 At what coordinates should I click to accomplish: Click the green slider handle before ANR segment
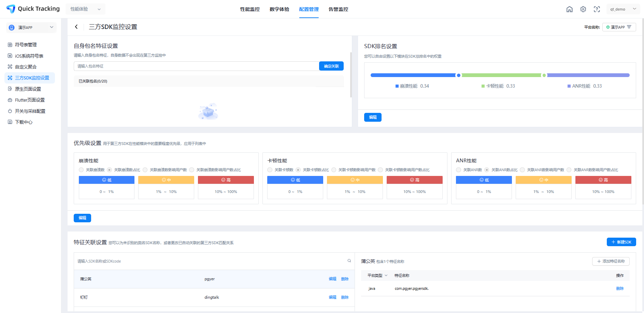click(x=544, y=75)
